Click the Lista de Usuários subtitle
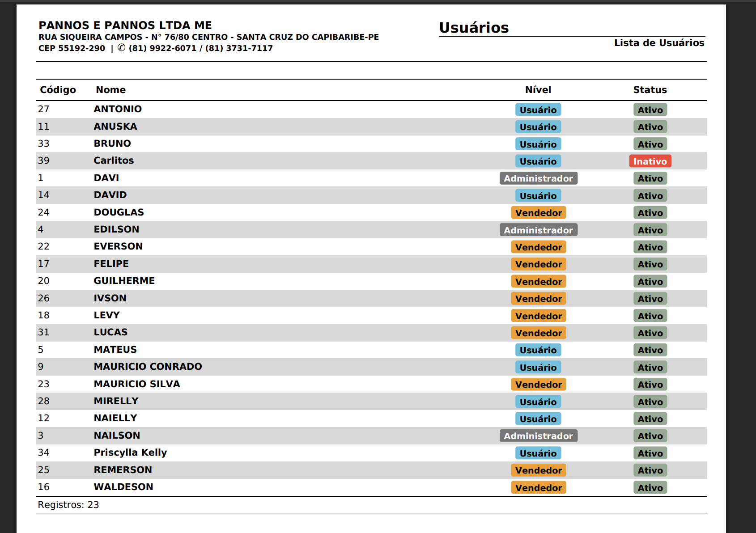 coord(658,43)
